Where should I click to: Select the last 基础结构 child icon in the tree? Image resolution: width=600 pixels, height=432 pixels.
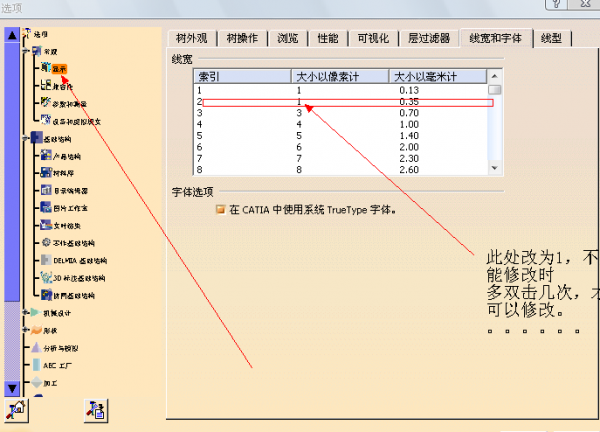46,295
